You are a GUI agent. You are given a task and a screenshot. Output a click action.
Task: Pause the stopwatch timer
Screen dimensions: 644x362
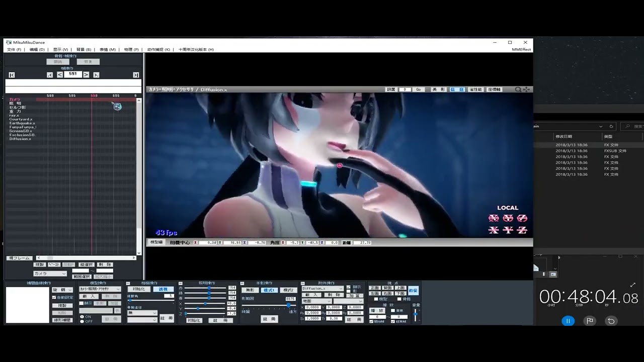pos(568,321)
